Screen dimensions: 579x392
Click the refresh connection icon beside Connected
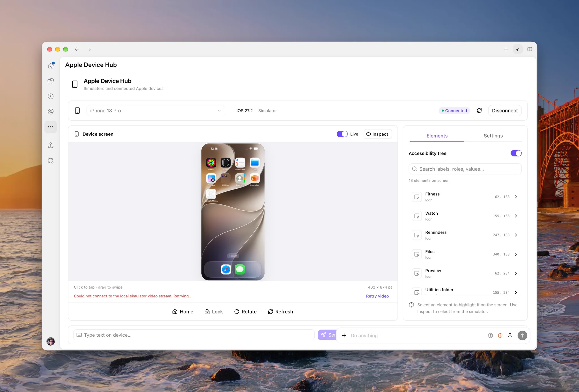click(x=479, y=110)
